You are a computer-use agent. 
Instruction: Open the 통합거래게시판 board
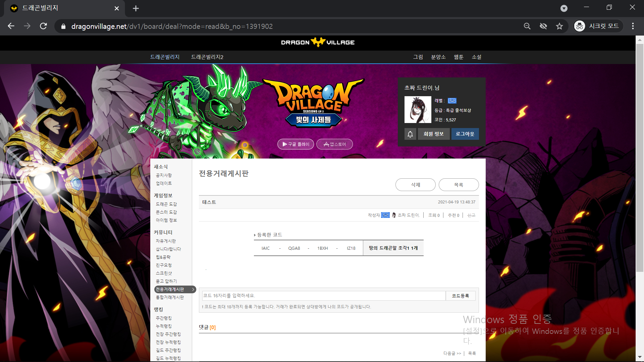170,297
